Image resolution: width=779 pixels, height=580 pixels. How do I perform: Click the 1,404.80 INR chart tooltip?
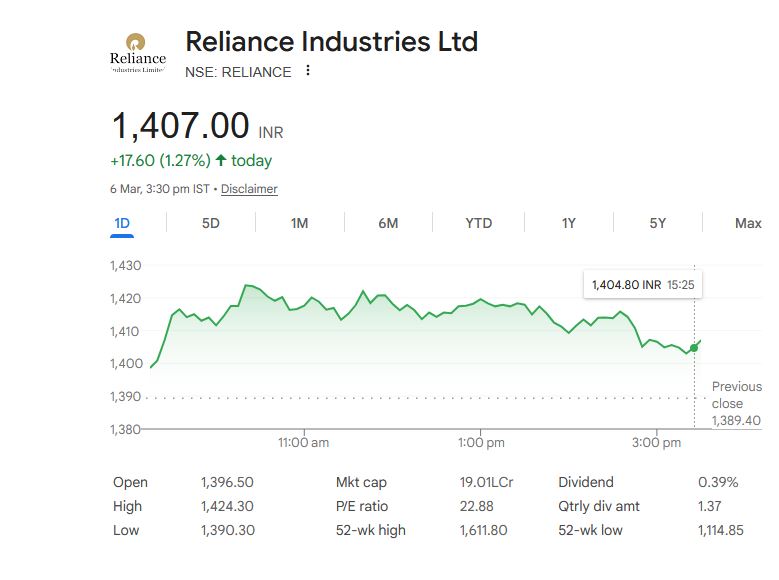(643, 285)
